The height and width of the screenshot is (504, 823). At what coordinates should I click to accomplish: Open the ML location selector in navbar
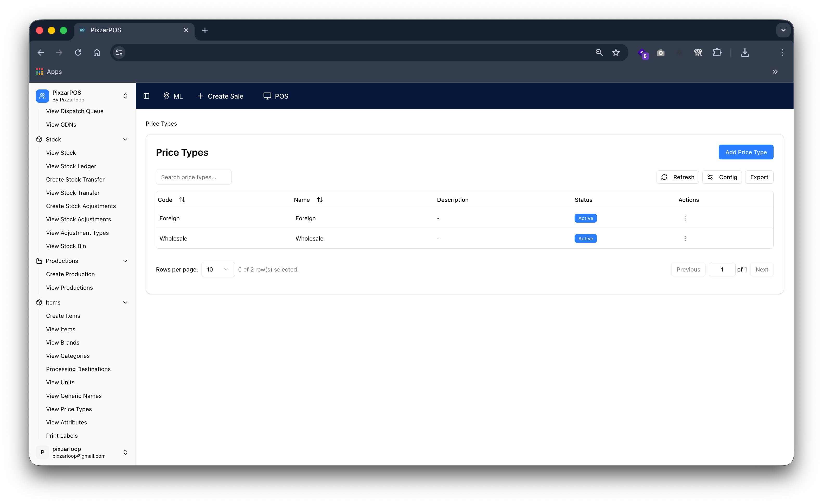(173, 96)
